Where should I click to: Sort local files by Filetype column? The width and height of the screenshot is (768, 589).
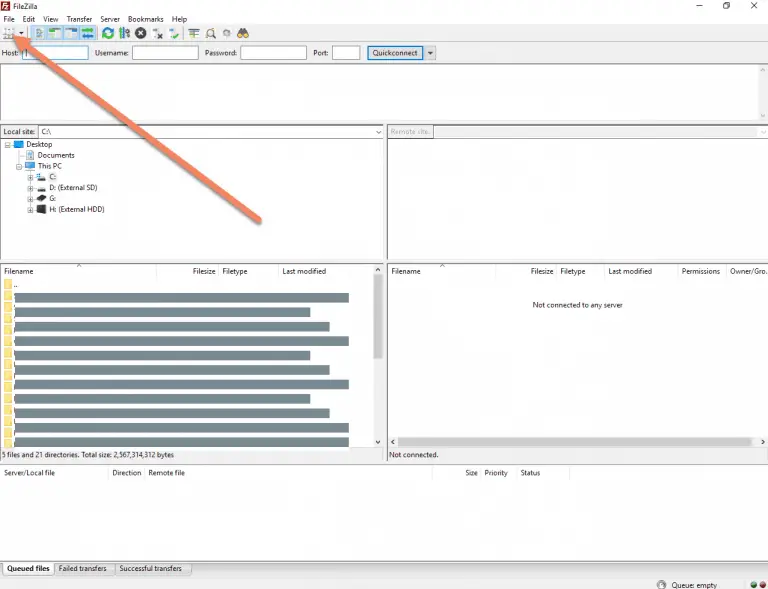click(248, 271)
